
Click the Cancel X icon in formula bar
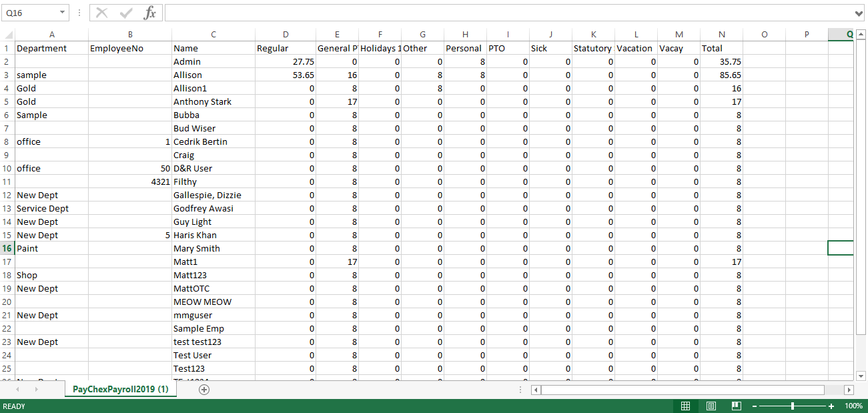[102, 13]
